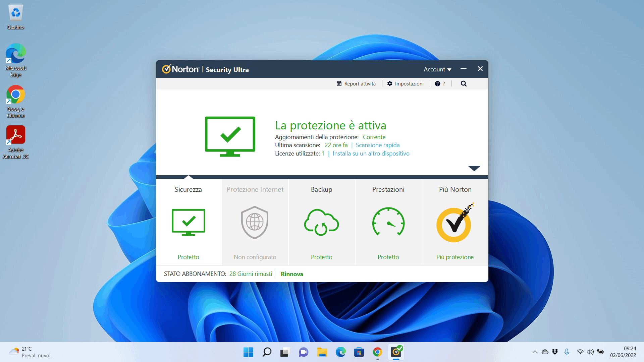Viewport: 644px width, 362px height.
Task: Click Protetto label under Backup
Action: (x=321, y=257)
